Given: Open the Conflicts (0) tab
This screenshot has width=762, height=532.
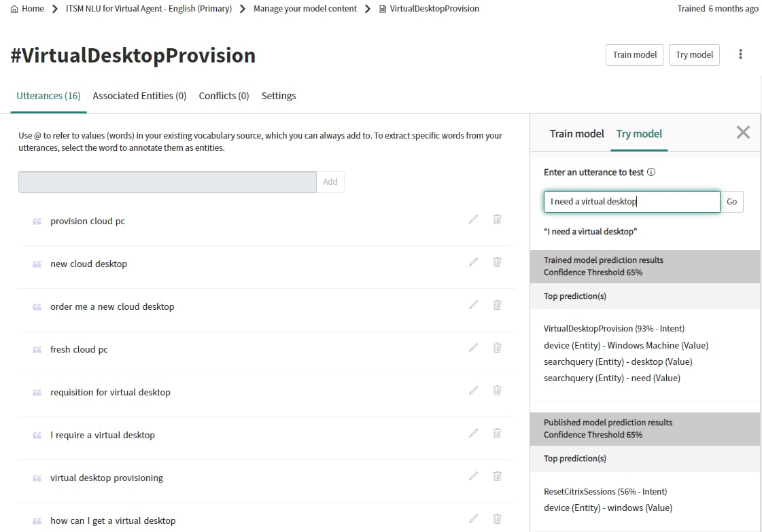Looking at the screenshot, I should [224, 96].
